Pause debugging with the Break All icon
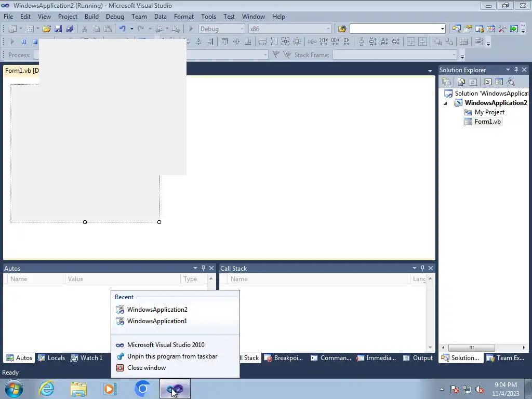Screen dimensions: 532x399 coord(23,42)
